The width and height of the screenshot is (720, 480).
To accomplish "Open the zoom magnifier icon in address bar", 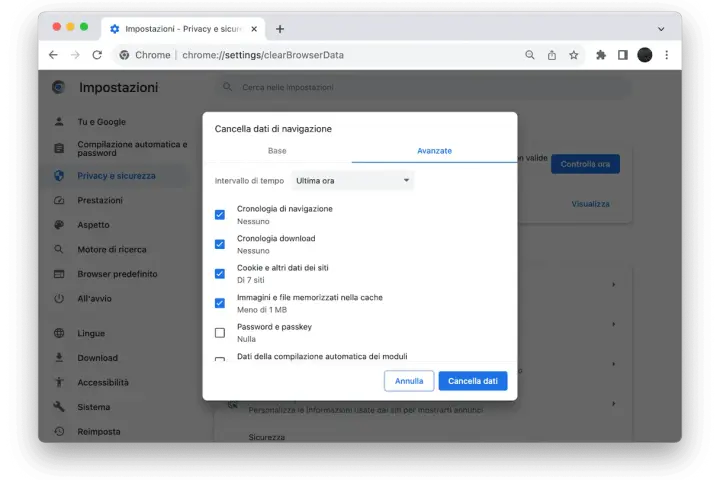I will [530, 55].
